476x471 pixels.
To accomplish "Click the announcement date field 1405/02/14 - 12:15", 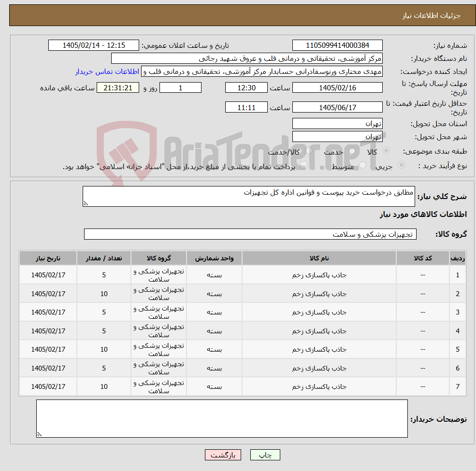I will click(93, 45).
